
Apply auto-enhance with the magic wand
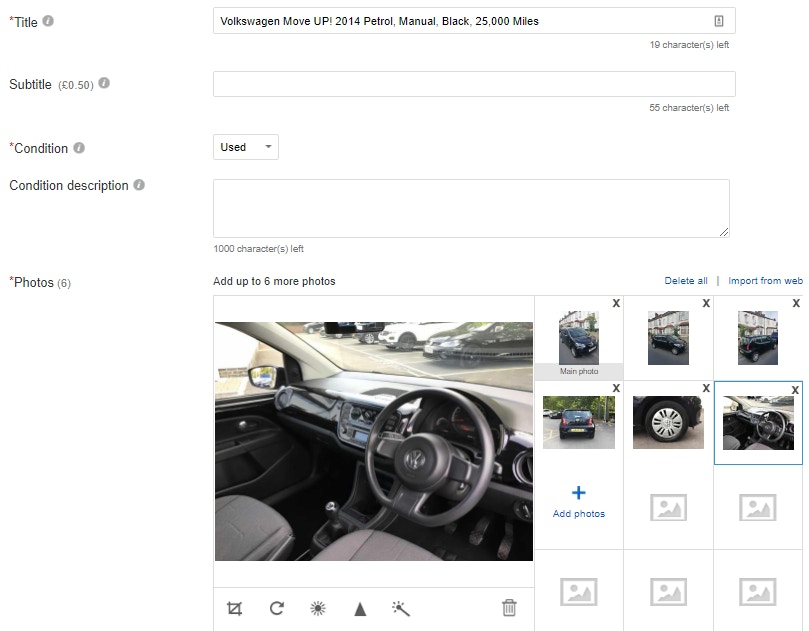coord(401,609)
